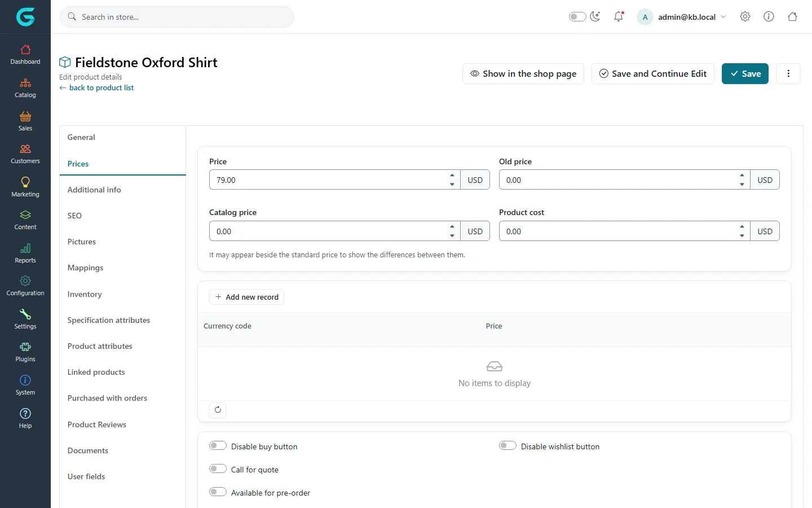Toggle the dark mode switch
Viewport: 812px width, 508px height.
pos(577,16)
